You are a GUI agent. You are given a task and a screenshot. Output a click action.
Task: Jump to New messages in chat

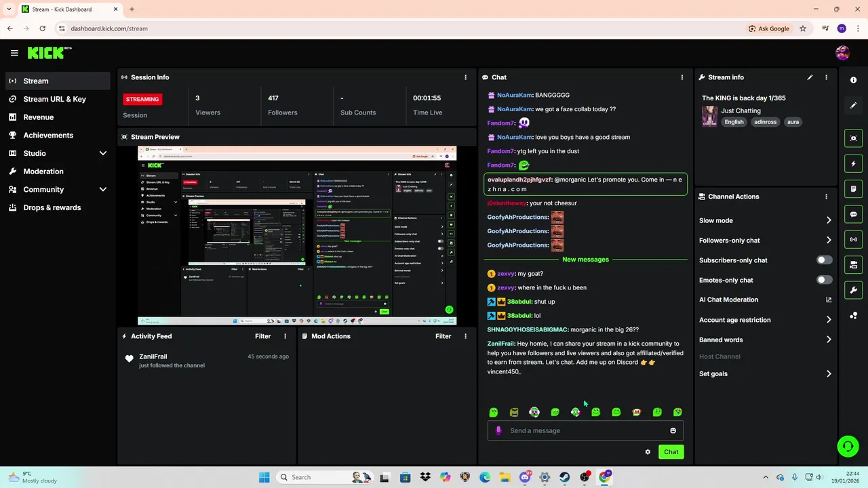click(x=585, y=260)
